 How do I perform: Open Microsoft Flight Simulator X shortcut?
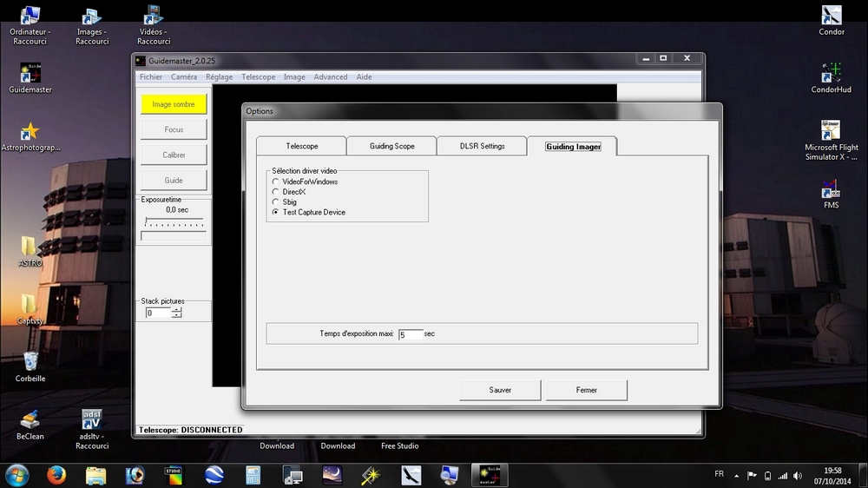coord(831,141)
